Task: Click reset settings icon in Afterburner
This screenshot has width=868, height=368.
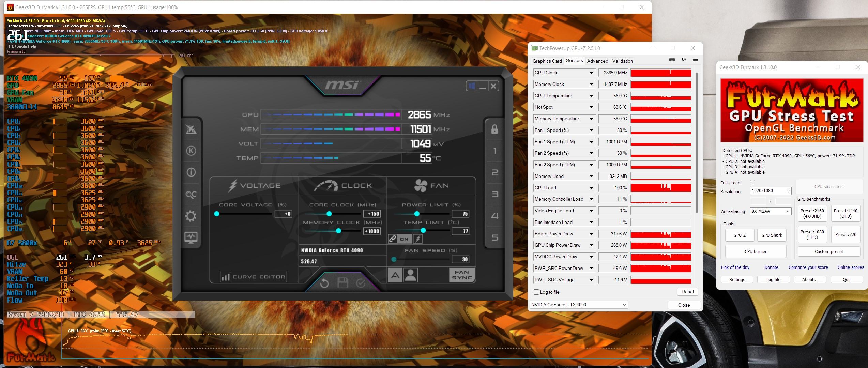Action: (324, 283)
